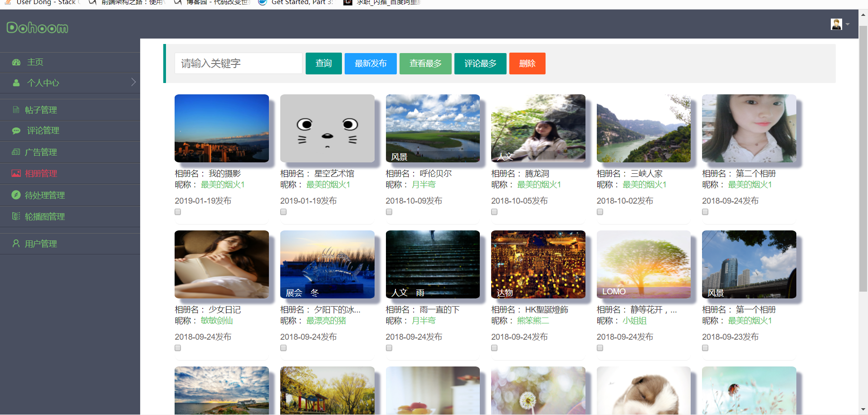868x415 pixels.
Task: Click the dashboard icon beside 主页
Action: pos(16,62)
